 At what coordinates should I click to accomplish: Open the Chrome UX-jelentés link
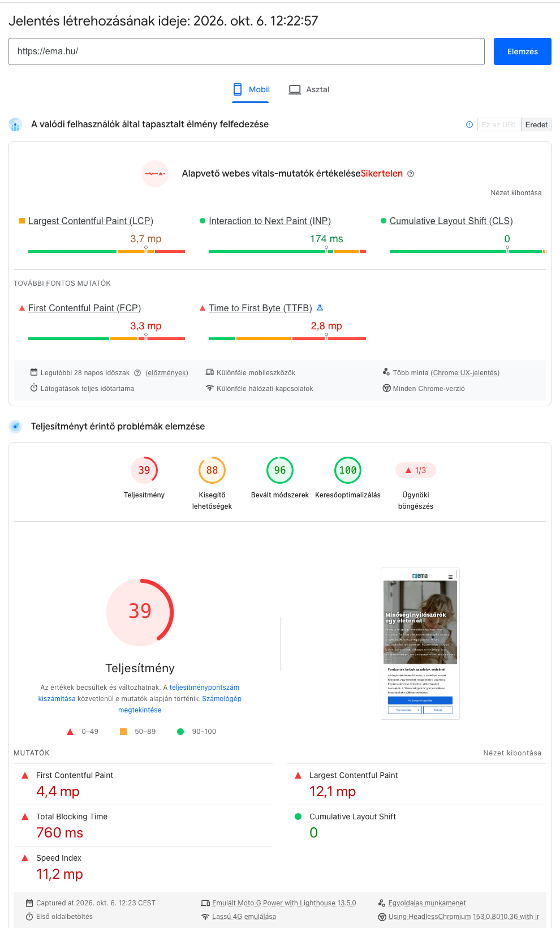[465, 373]
